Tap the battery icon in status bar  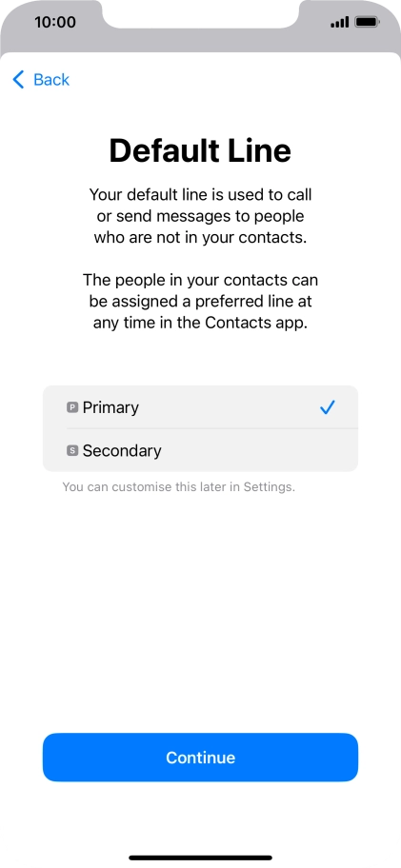pyautogui.click(x=367, y=22)
